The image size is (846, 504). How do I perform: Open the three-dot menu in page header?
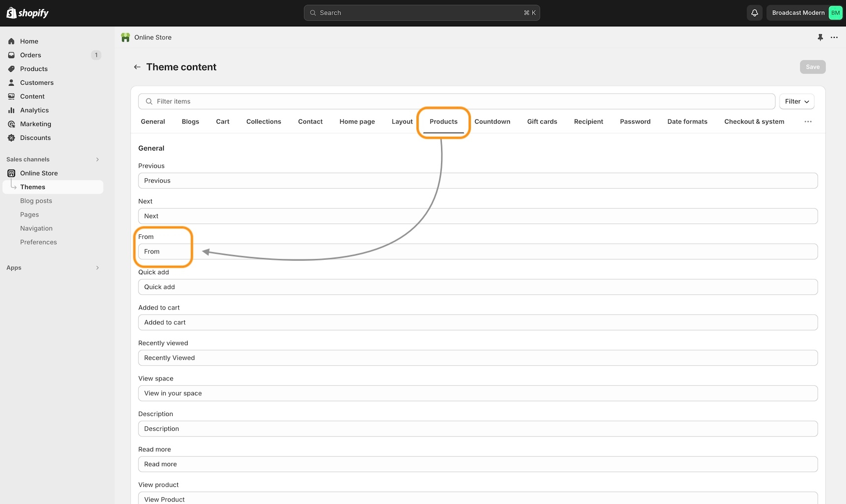tap(834, 37)
